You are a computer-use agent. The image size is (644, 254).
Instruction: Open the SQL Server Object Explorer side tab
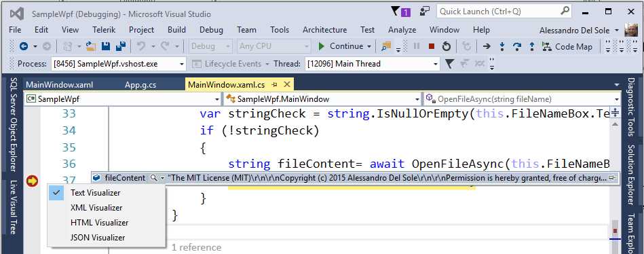[x=13, y=124]
